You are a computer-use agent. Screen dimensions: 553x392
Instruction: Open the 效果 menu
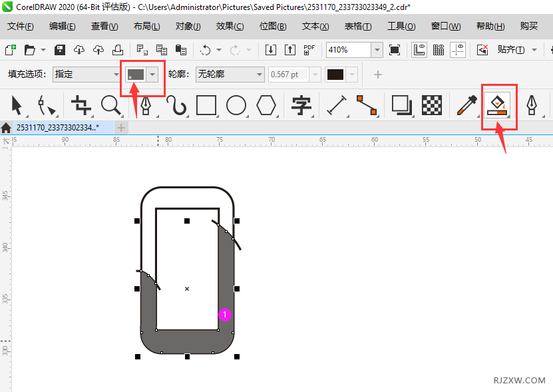[x=230, y=26]
